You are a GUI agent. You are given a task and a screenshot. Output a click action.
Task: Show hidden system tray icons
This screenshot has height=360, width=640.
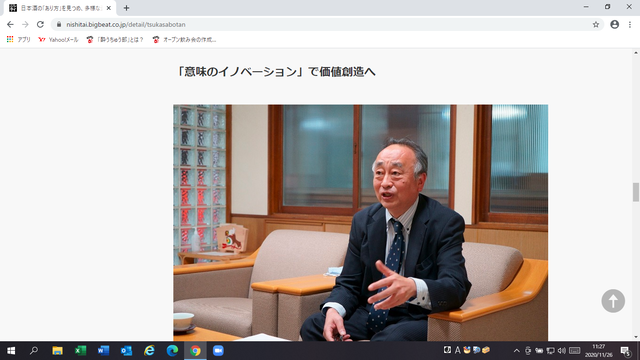[516, 351]
